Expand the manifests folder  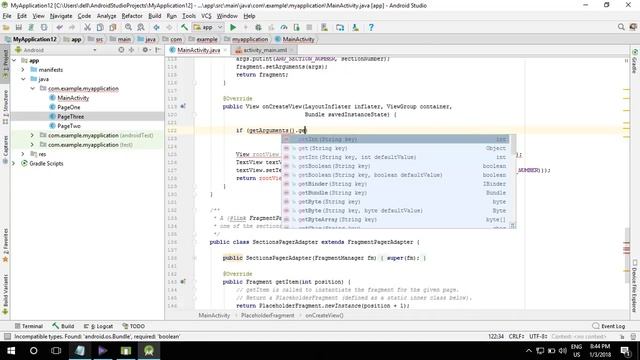pyautogui.click(x=23, y=70)
